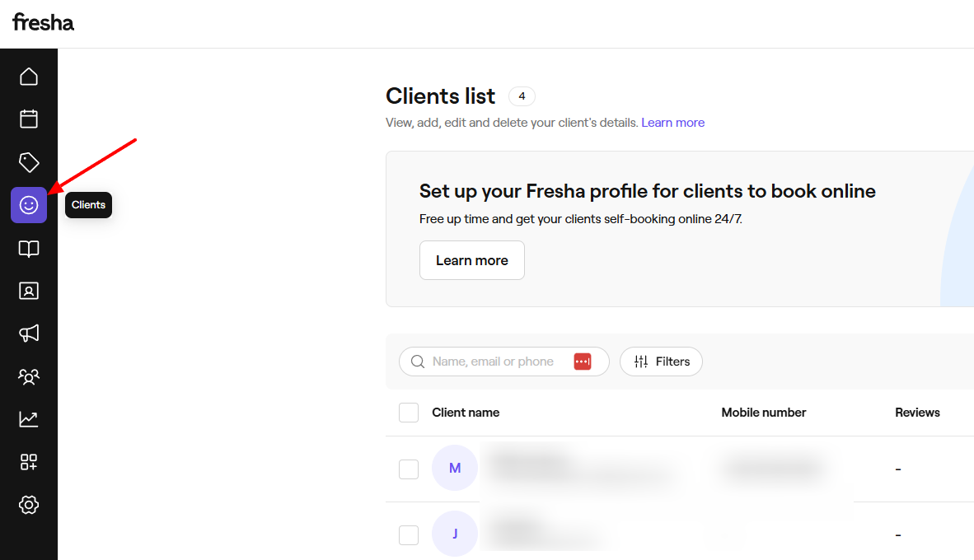Check the box for client M
The image size is (974, 560).
coord(409,469)
